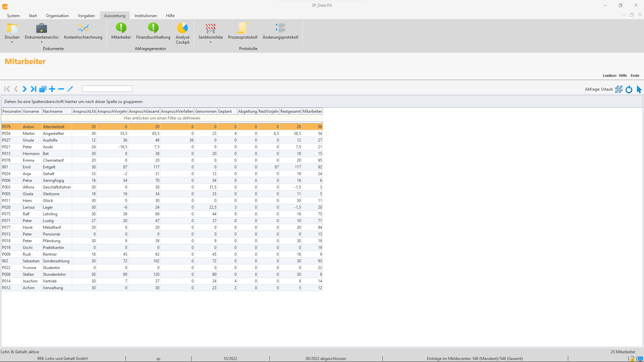Jump to the last record with the arrow icon
The width and height of the screenshot is (644, 362).
(x=33, y=89)
